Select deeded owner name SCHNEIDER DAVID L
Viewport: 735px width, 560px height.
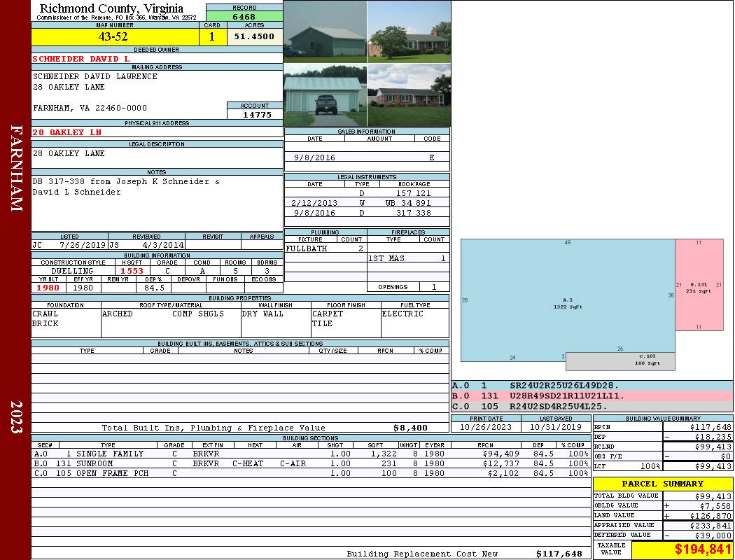[x=80, y=59]
